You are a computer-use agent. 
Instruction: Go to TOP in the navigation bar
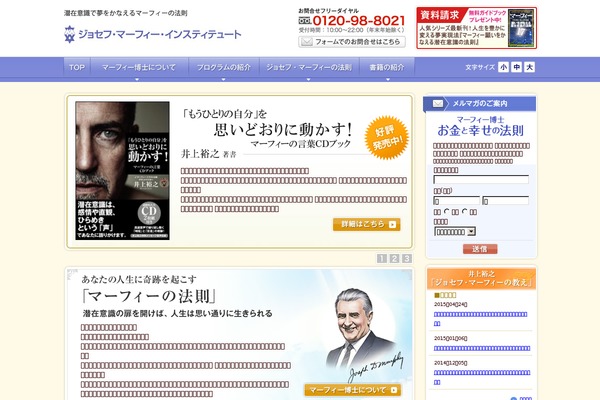[x=77, y=67]
